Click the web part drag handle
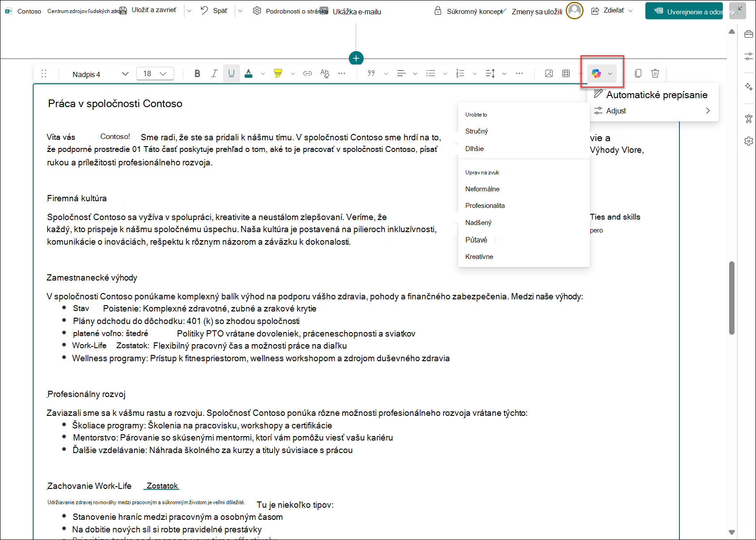Viewport: 756px width, 540px height. click(x=44, y=73)
